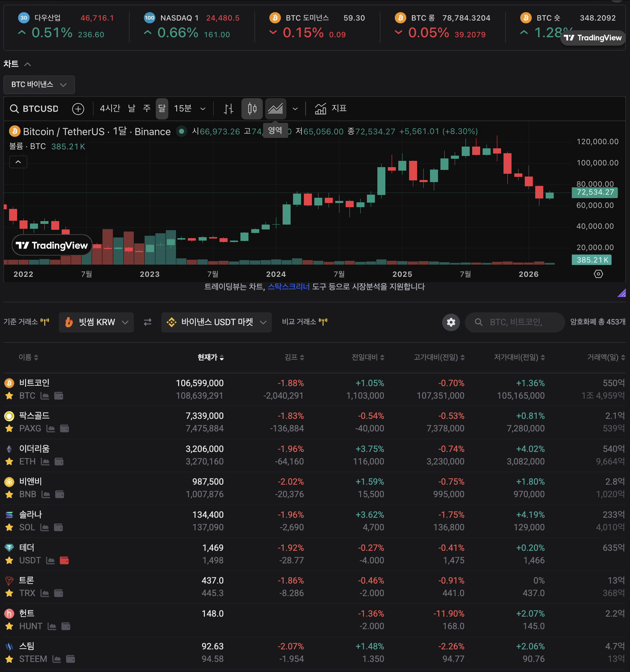This screenshot has height=672, width=630.
Task: Select the 달 monthly interval
Action: click(162, 109)
